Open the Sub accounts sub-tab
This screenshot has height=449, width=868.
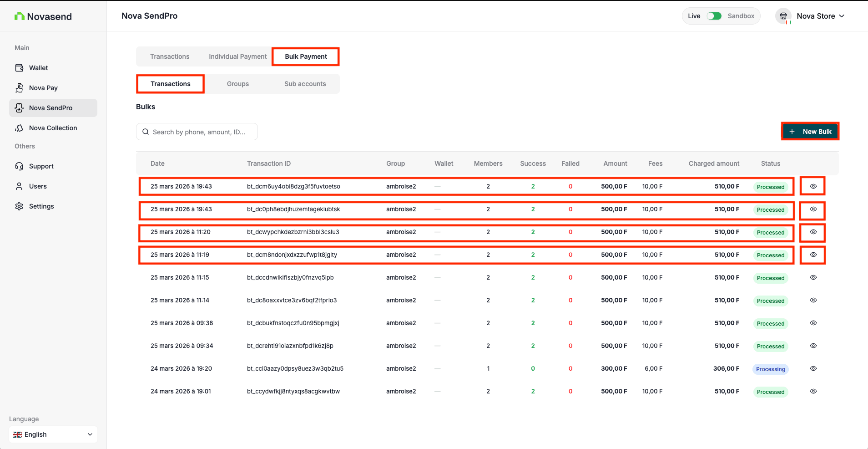(x=305, y=84)
